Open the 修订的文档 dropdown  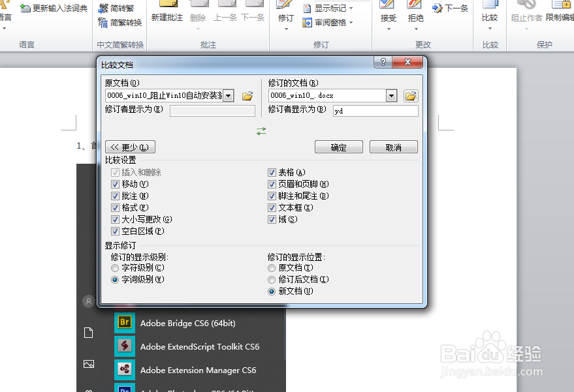point(391,95)
